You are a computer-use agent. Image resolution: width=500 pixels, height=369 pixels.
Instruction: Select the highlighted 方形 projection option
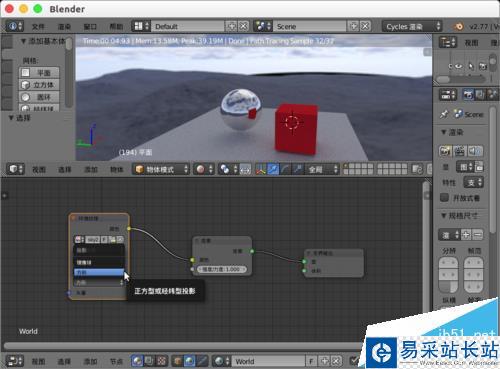[99, 272]
